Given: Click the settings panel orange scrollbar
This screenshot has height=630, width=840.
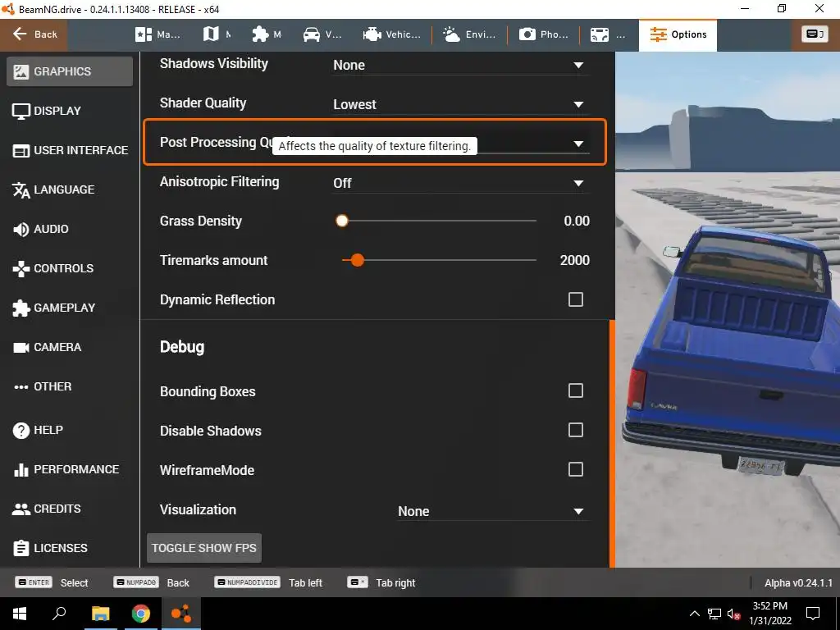Looking at the screenshot, I should [x=612, y=444].
